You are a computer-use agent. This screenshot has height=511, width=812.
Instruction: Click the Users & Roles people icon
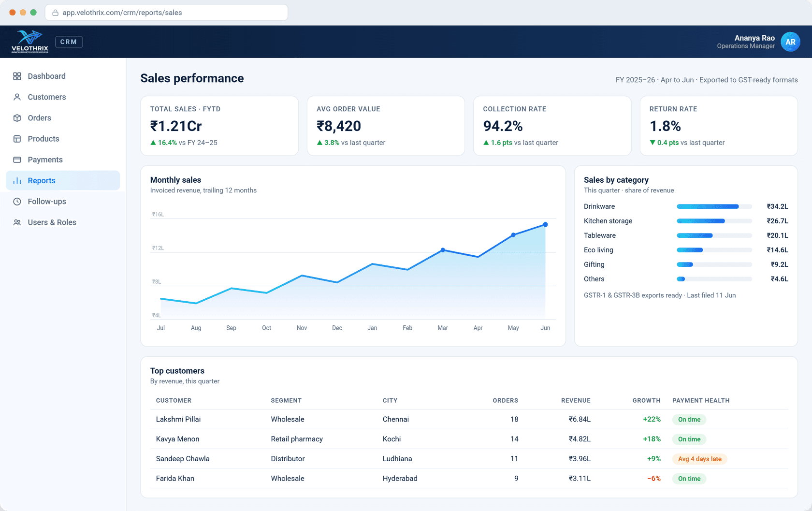pos(17,222)
